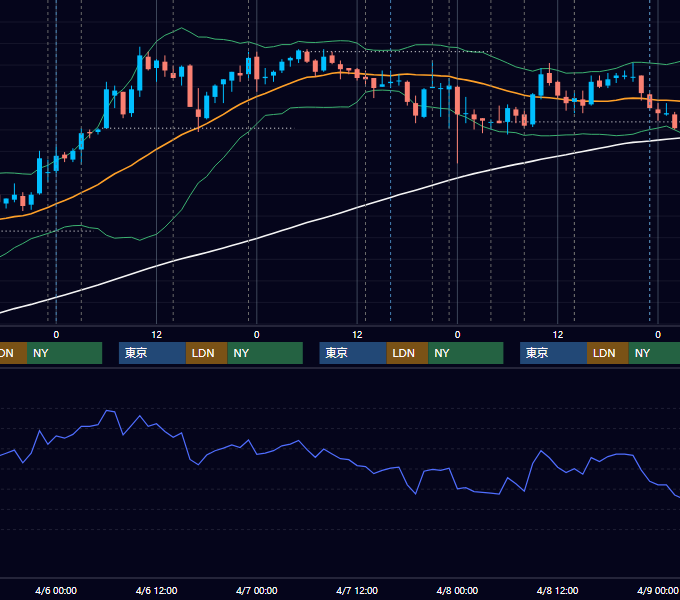Image resolution: width=680 pixels, height=600 pixels.
Task: Click the April 7 東京 session block
Action: (353, 353)
